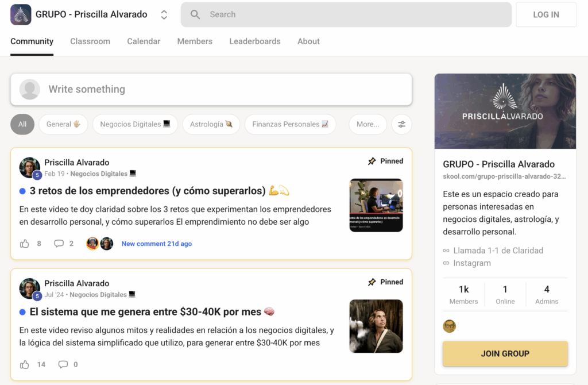Click the group logo icon in header
The width and height of the screenshot is (588, 385).
coord(21,14)
